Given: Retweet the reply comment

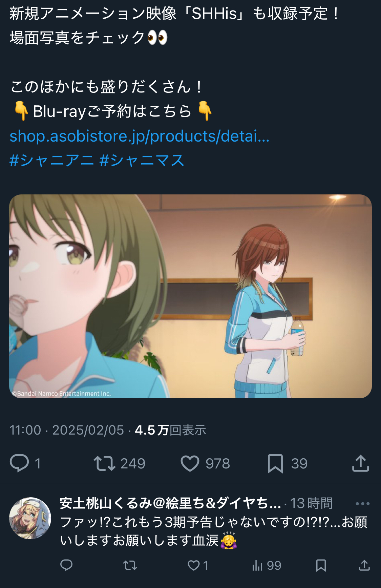Looking at the screenshot, I should click(x=130, y=565).
